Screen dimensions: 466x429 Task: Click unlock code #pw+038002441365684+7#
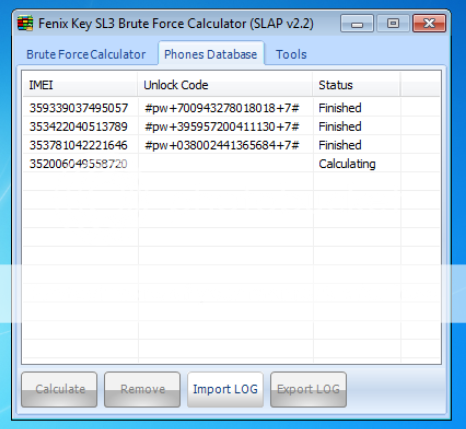point(222,145)
